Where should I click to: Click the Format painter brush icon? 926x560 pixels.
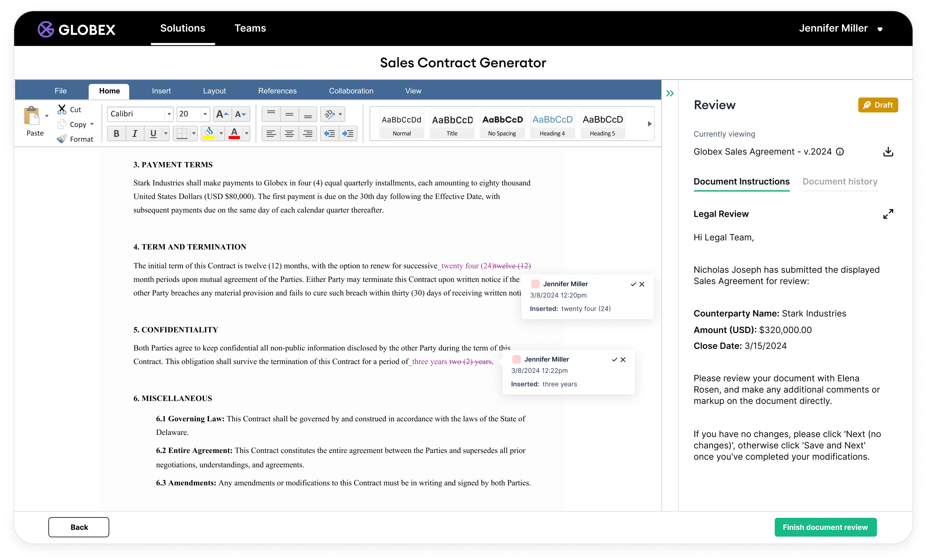pos(62,139)
